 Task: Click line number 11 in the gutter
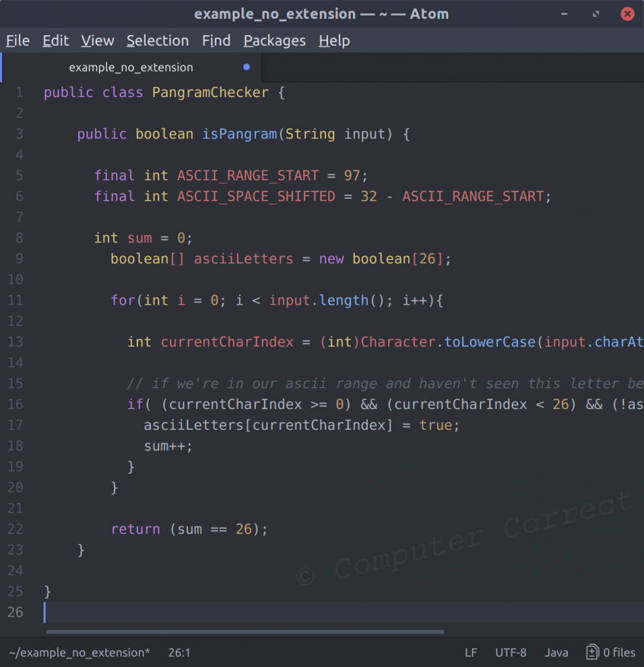(15, 300)
